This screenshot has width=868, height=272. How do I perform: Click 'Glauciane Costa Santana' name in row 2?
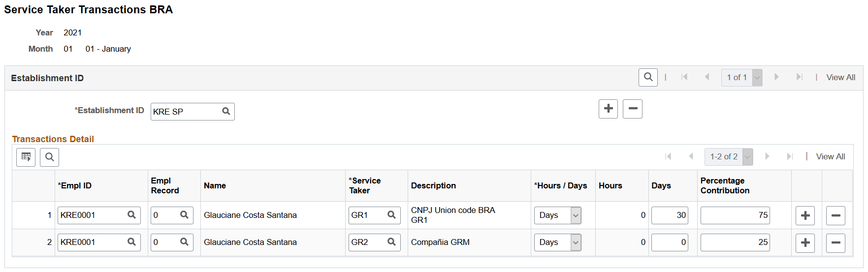tap(250, 242)
